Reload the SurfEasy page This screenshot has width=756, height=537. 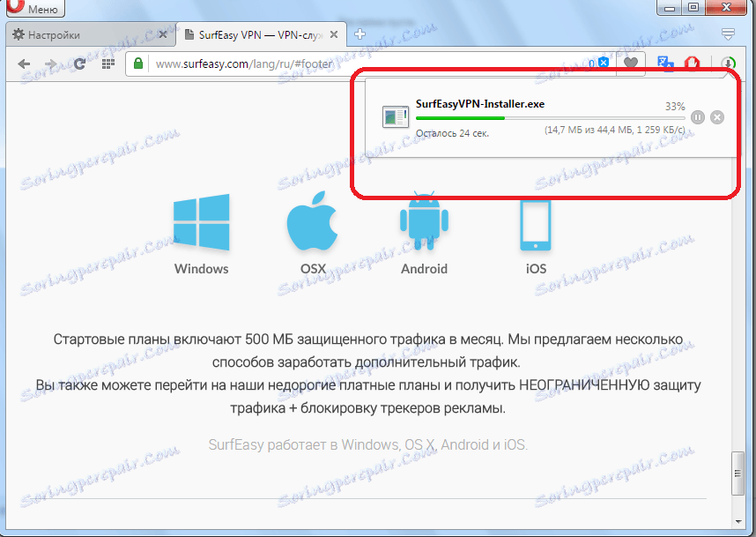click(79, 63)
